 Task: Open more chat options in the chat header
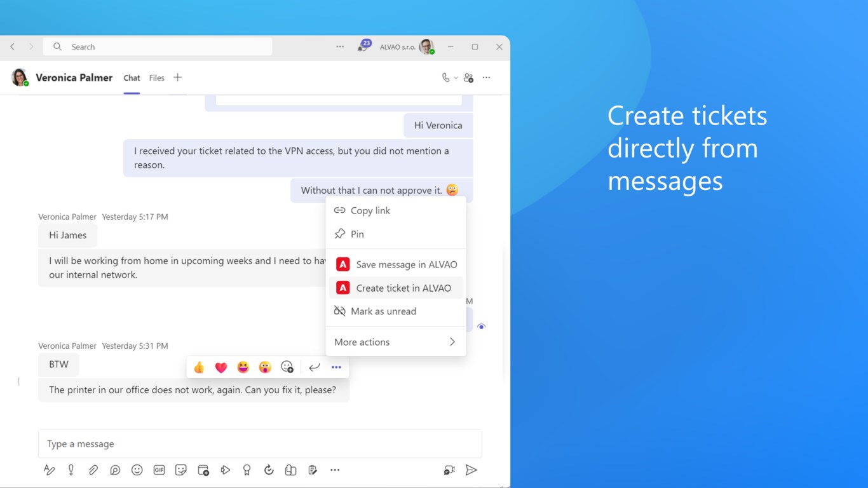point(487,78)
